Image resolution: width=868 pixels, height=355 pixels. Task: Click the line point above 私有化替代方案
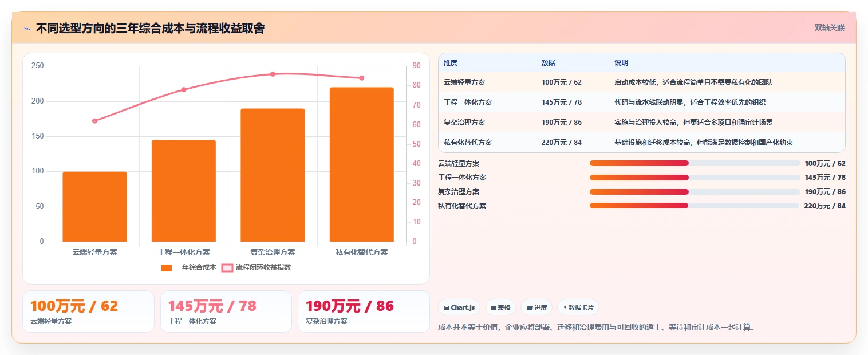pyautogui.click(x=362, y=78)
